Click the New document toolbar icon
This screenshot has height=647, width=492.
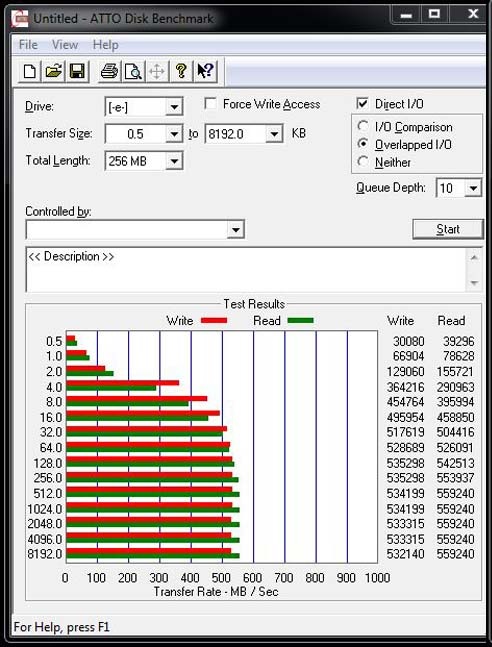coord(30,71)
